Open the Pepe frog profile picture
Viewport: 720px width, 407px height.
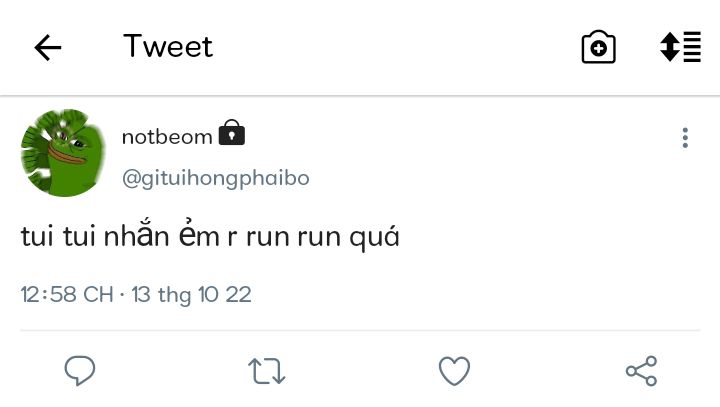[x=63, y=153]
